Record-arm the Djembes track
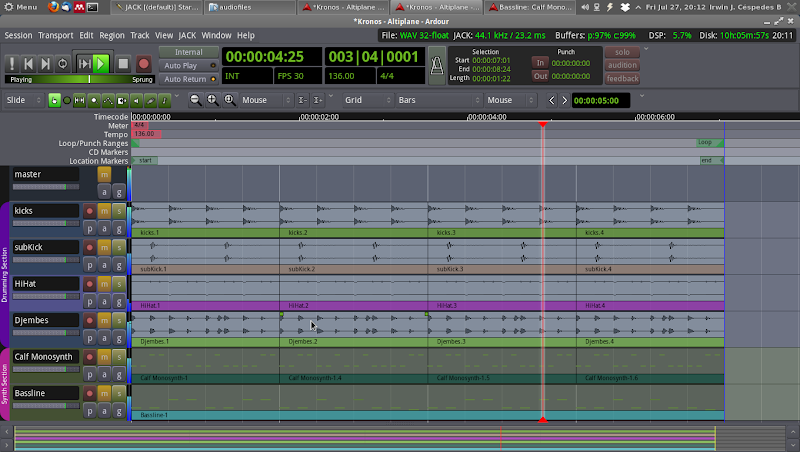Viewport: 800px width, 452px height. pyautogui.click(x=89, y=321)
